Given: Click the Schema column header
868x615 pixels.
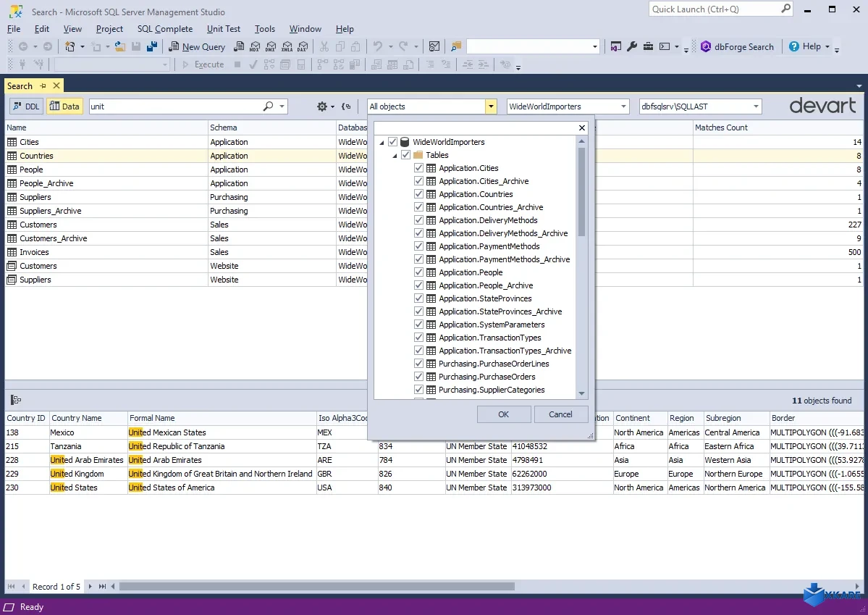Looking at the screenshot, I should click(271, 127).
